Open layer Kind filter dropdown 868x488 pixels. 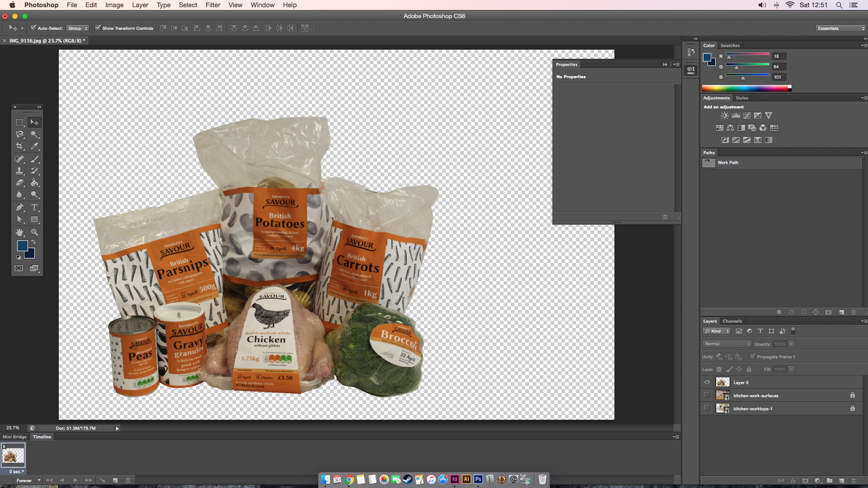[717, 331]
